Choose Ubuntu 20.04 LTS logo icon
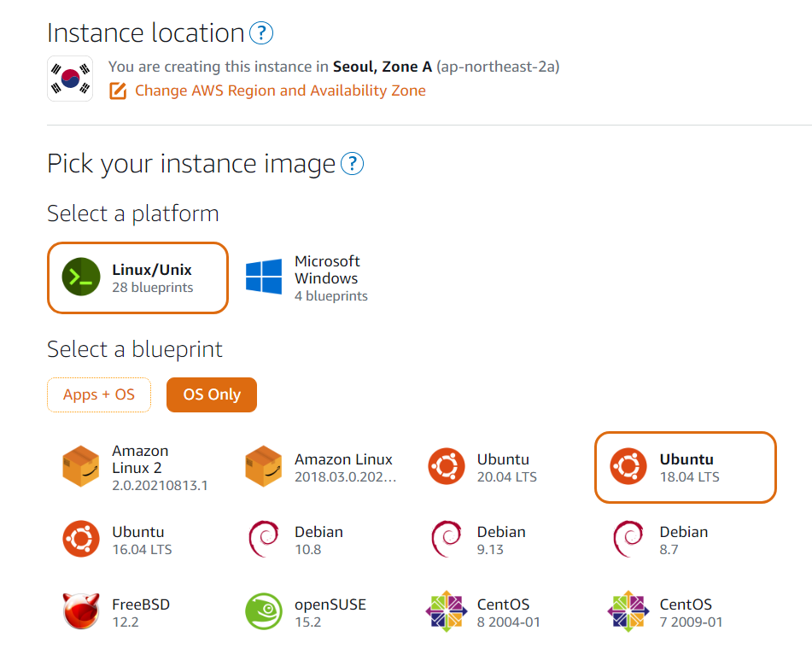 pos(447,466)
